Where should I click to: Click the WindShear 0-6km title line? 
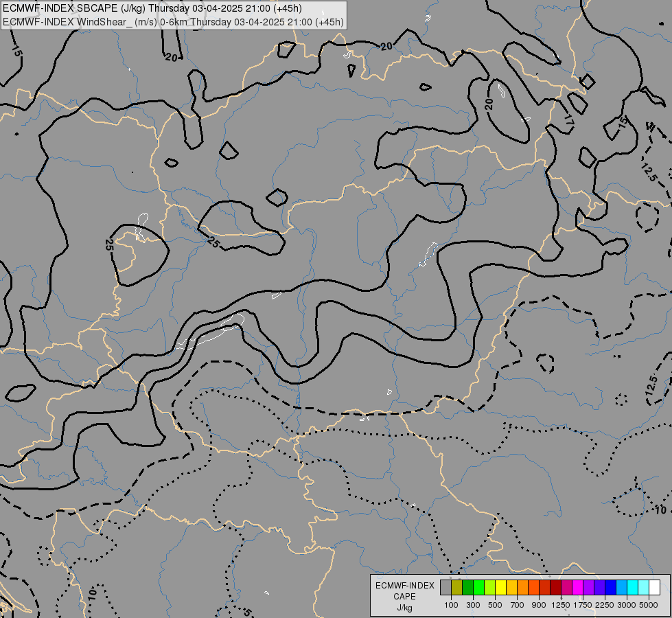tap(173, 21)
